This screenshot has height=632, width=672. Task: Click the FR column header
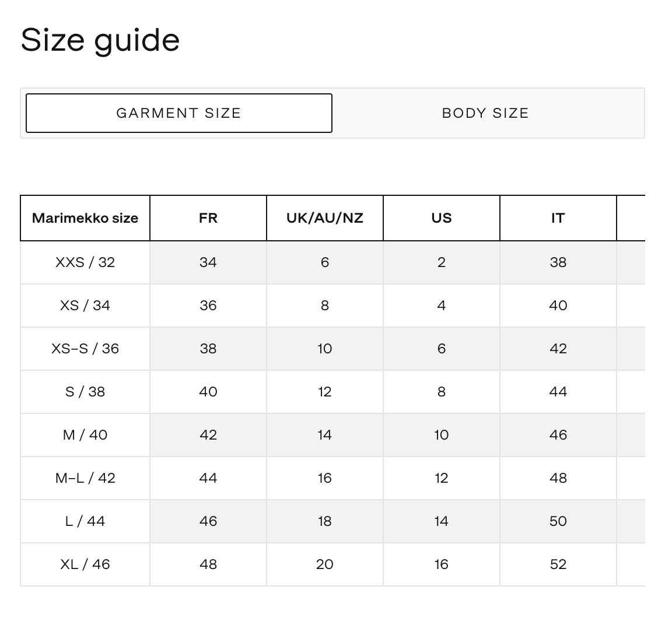tap(208, 218)
